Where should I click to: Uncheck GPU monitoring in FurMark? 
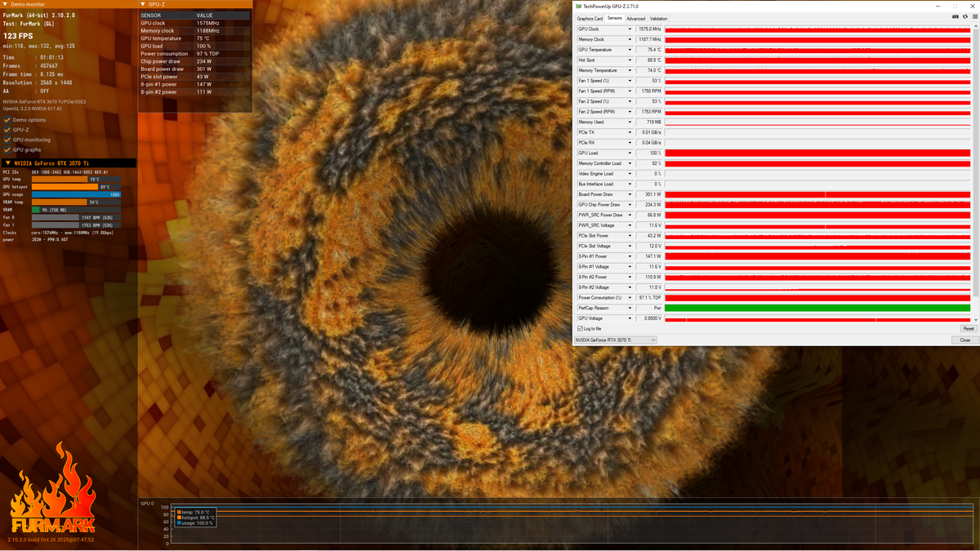7,140
